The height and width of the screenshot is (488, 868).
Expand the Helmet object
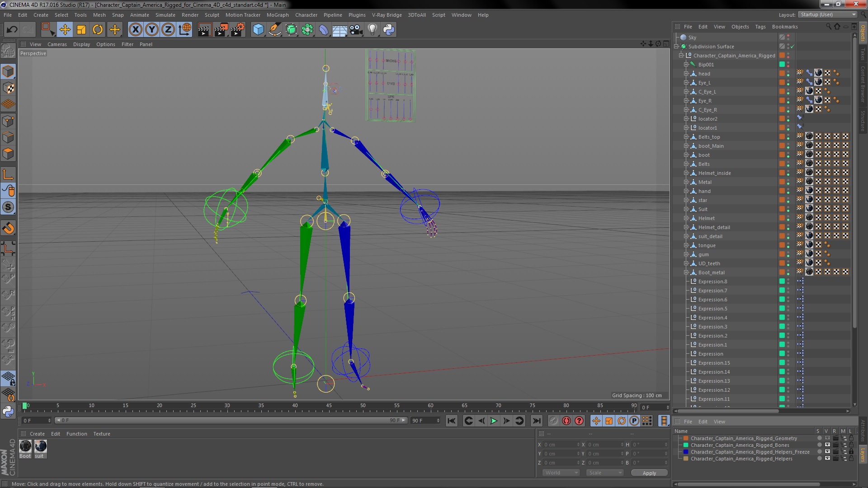pos(686,218)
